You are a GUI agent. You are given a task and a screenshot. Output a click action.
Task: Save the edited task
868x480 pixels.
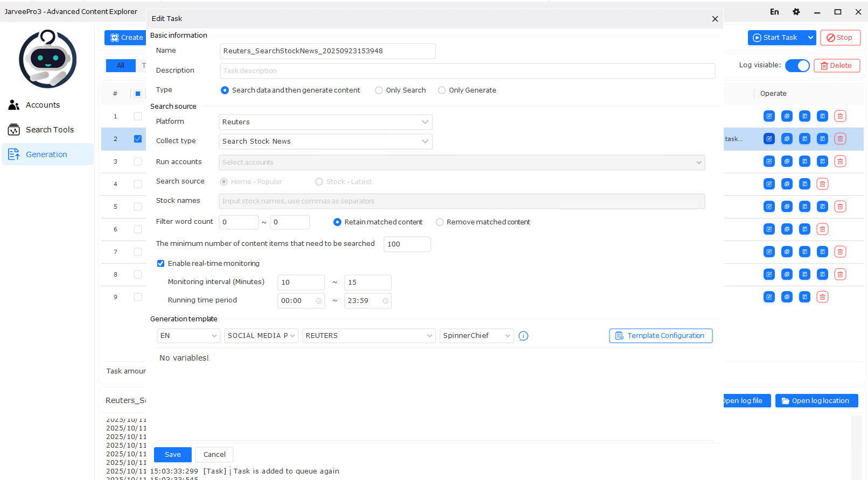pos(172,455)
